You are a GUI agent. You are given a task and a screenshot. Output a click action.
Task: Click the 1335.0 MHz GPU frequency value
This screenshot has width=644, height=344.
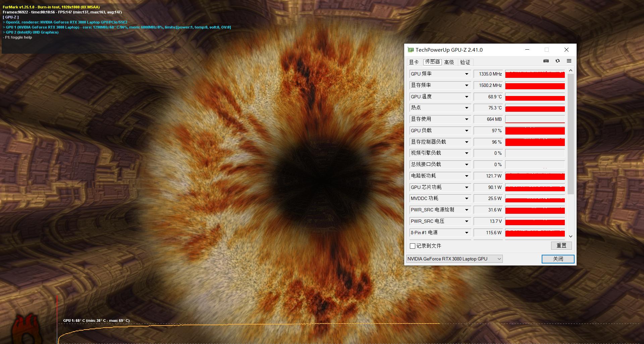[x=488, y=74]
